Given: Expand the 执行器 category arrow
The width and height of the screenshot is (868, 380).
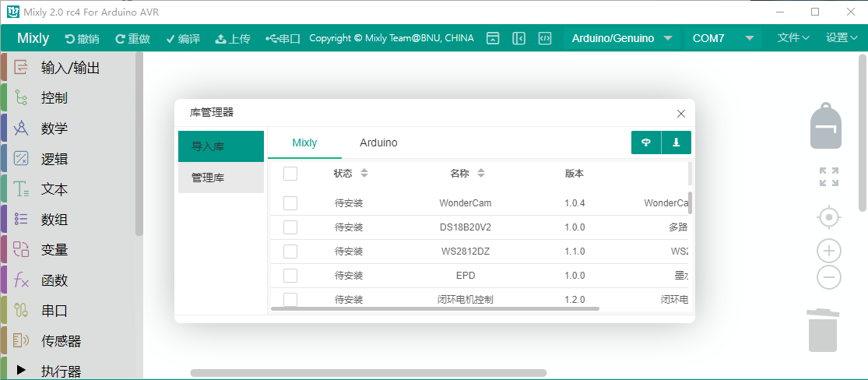Looking at the screenshot, I should [21, 369].
